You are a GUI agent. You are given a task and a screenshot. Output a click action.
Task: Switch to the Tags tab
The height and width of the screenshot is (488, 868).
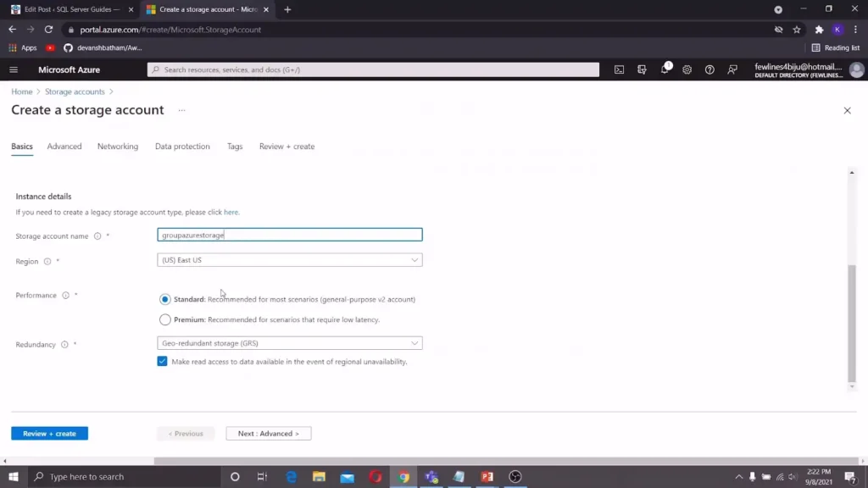tap(235, 147)
